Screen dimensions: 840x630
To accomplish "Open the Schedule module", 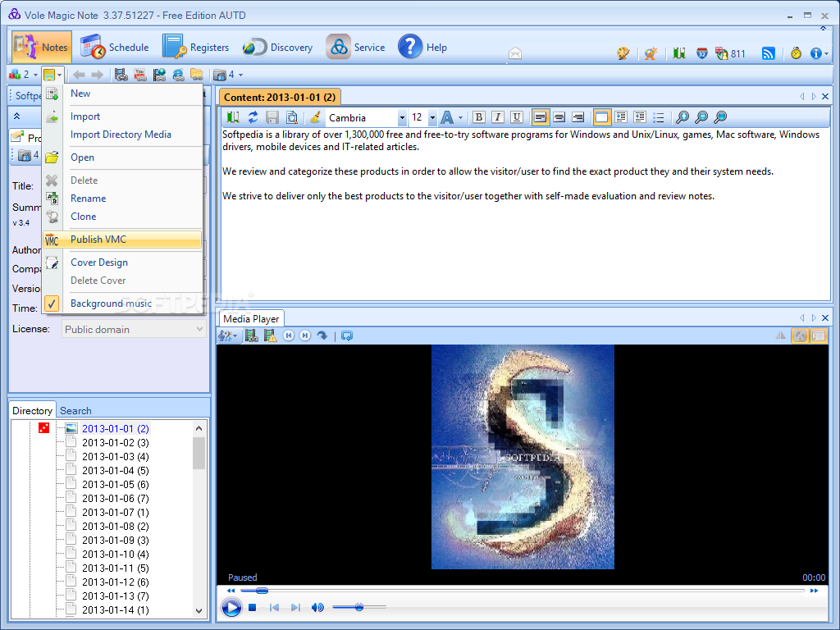I will point(115,47).
